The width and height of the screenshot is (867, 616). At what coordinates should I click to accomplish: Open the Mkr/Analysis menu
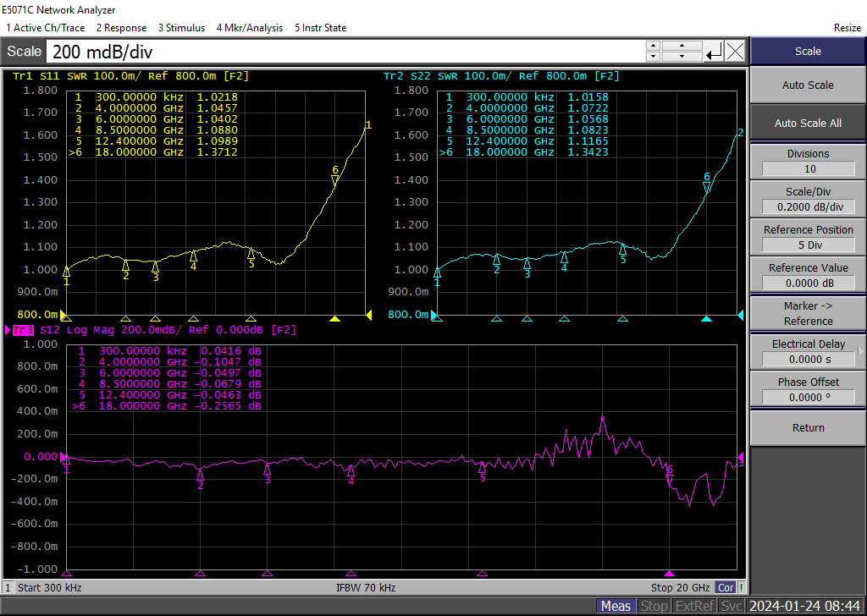click(x=250, y=28)
